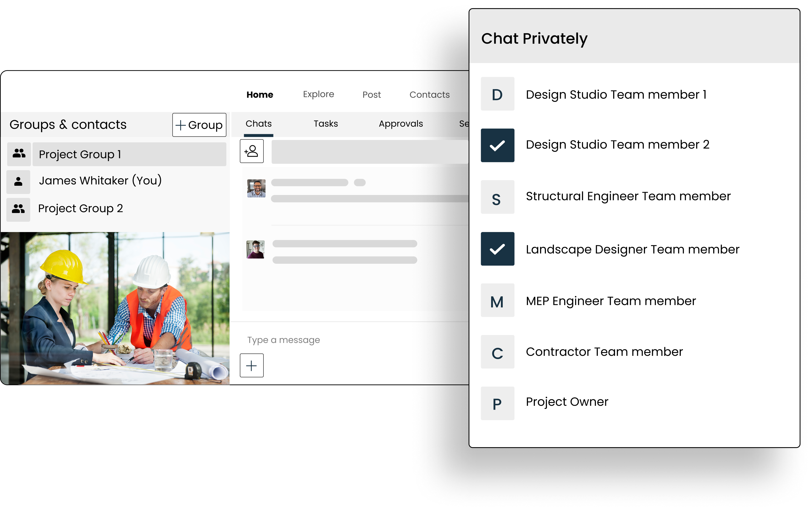
Task: Click the +Group button
Action: point(199,125)
